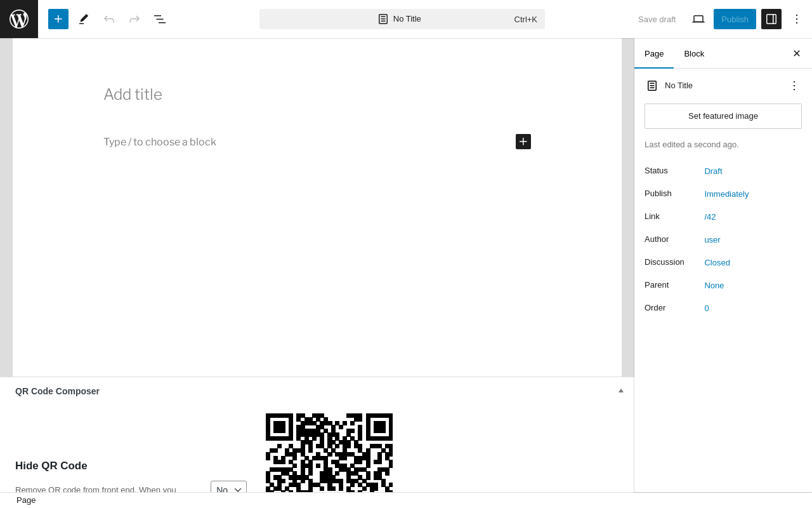Edit the /42 link
812x508 pixels.
tap(710, 217)
